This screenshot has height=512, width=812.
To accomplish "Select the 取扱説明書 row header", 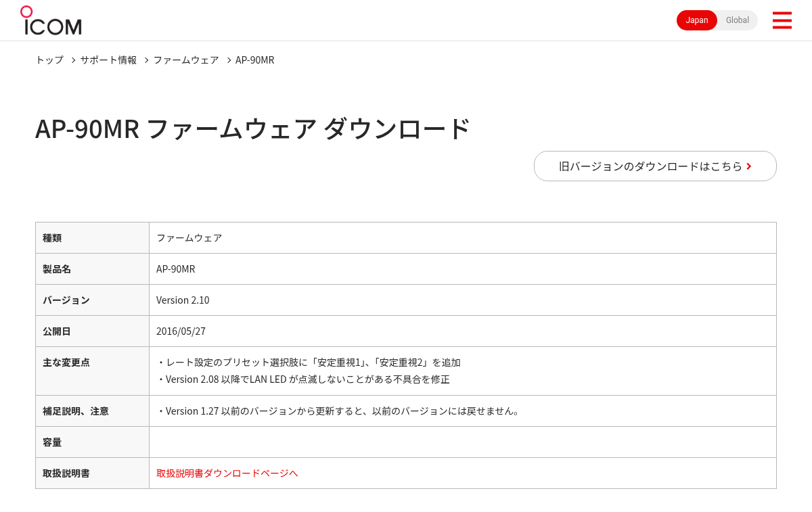I will 92,473.
